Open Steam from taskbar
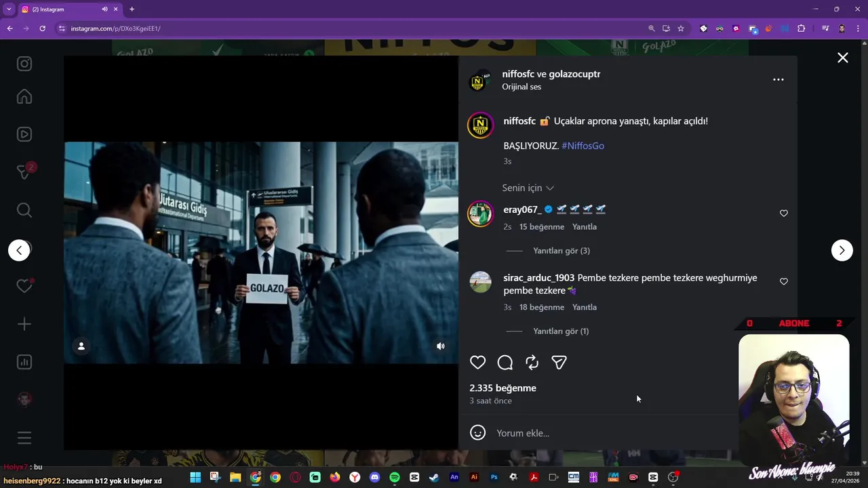 435,477
